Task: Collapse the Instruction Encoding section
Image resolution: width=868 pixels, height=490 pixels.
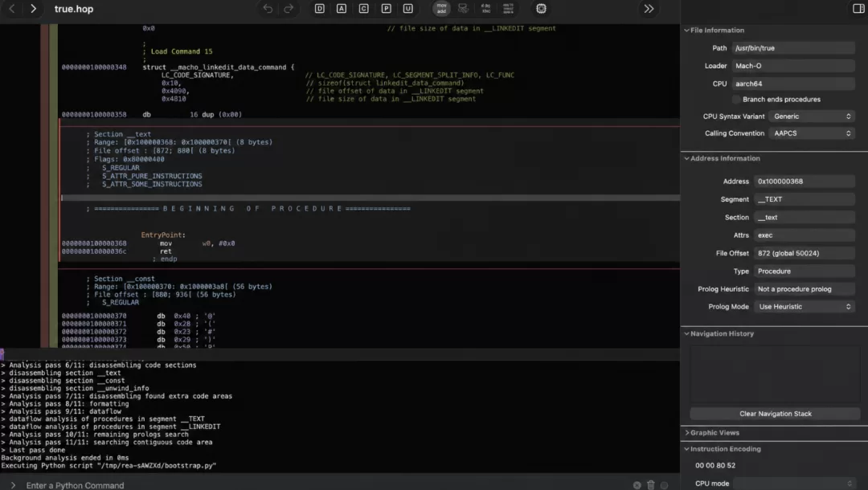Action: (x=687, y=449)
